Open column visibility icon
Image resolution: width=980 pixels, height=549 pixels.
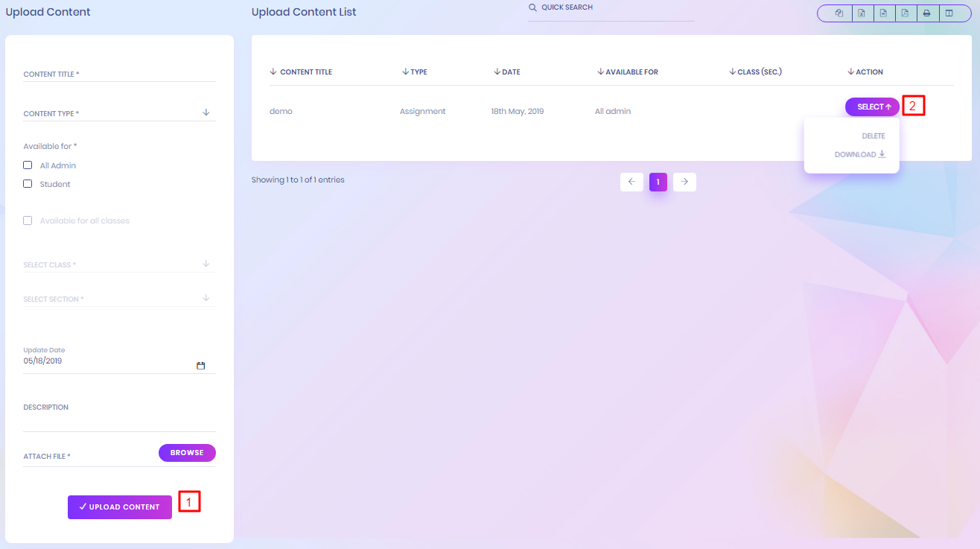coord(949,13)
